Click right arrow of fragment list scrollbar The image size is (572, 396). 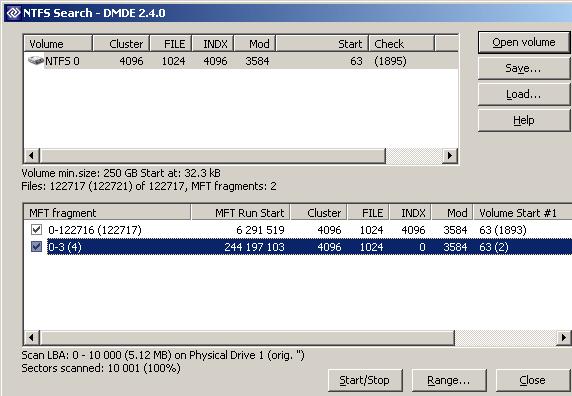click(x=564, y=337)
